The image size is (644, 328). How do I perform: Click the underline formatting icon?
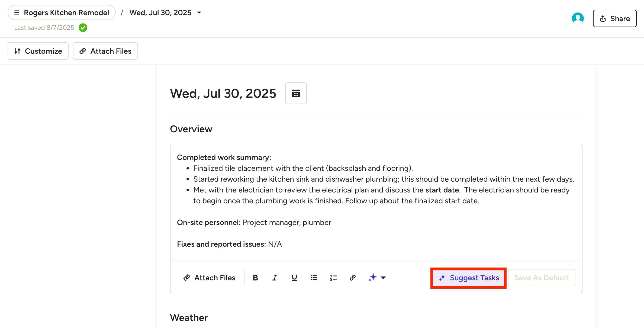coord(294,278)
